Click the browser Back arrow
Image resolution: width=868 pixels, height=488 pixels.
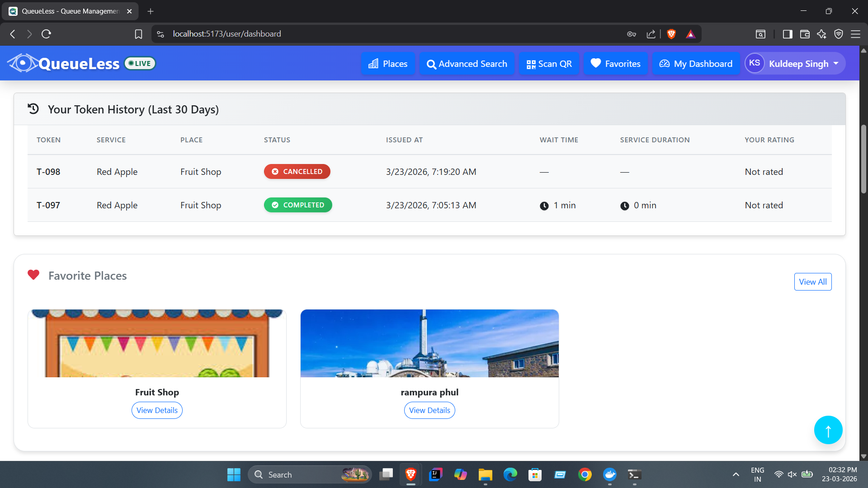pyautogui.click(x=13, y=34)
